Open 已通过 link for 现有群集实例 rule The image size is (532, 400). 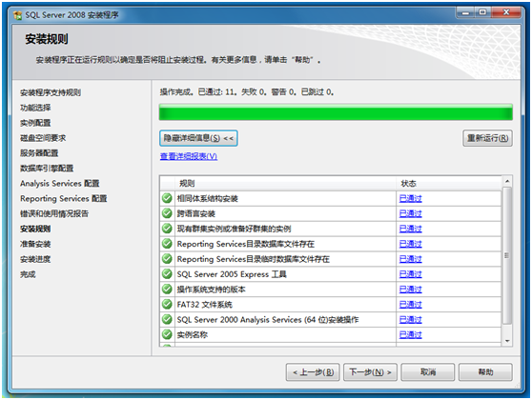click(411, 229)
